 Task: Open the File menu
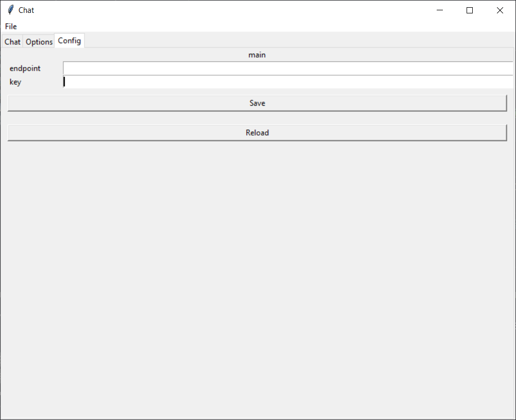click(x=10, y=26)
